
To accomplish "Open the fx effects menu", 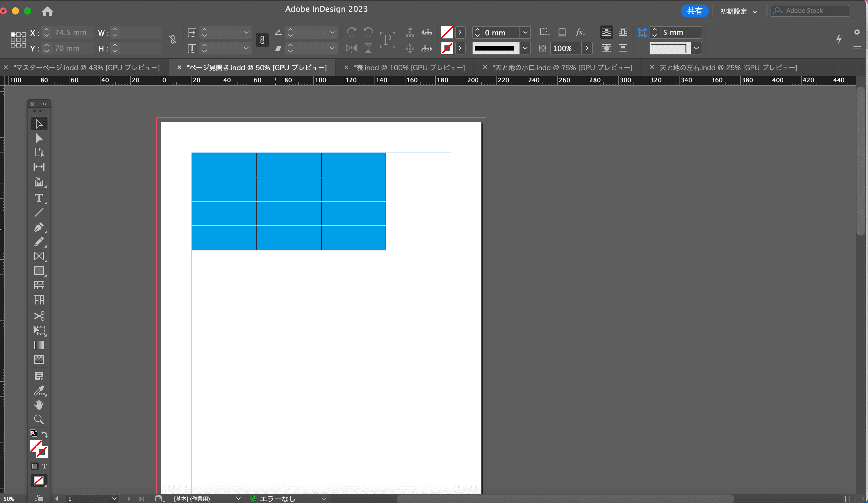I will coord(580,32).
